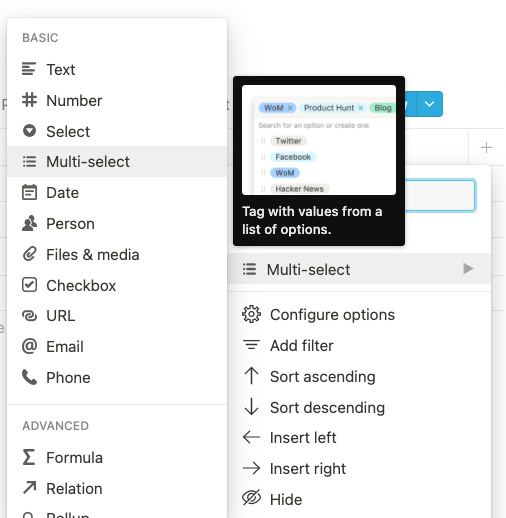Choose the Files & media paperclip icon
Image resolution: width=506 pixels, height=518 pixels.
coord(29,254)
